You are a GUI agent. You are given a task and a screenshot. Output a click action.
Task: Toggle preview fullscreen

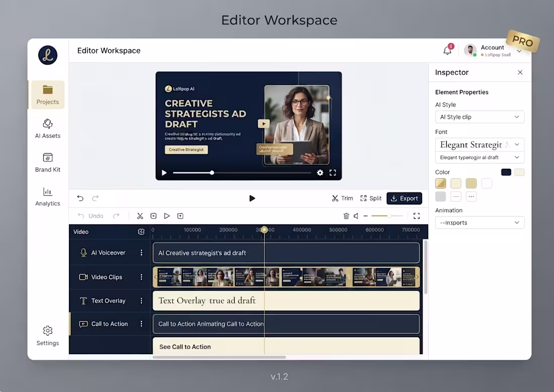click(333, 173)
